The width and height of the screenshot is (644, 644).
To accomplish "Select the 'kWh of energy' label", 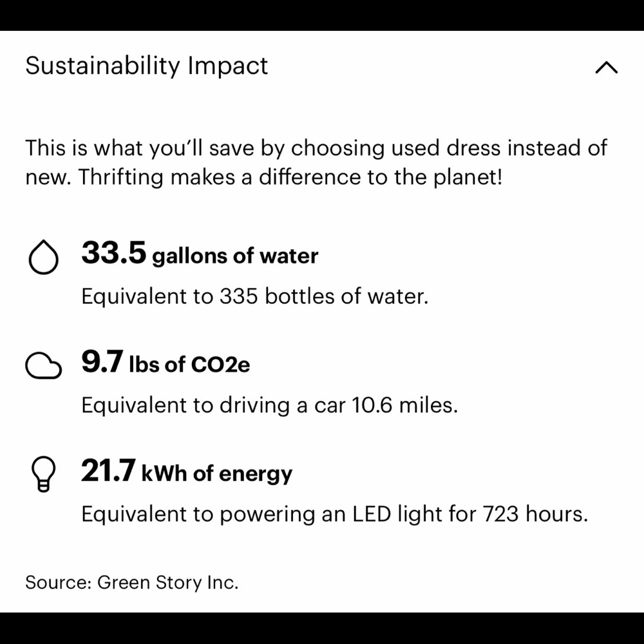I will 216,474.
